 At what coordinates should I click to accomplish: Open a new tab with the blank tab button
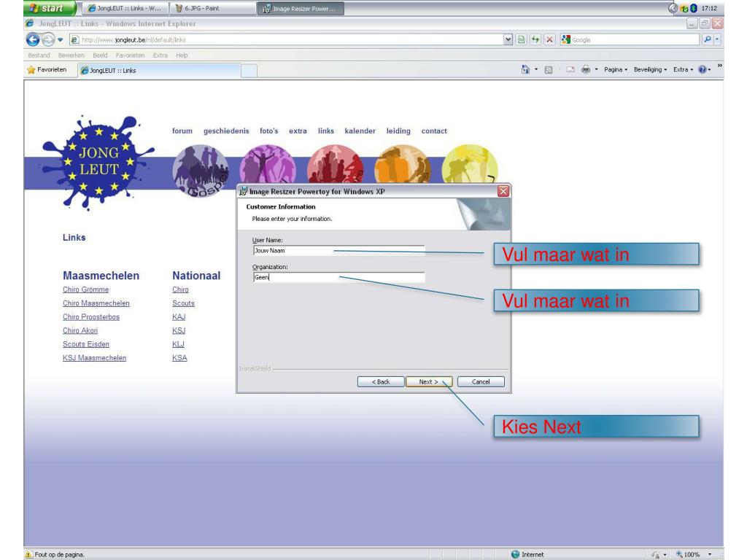pos(249,71)
